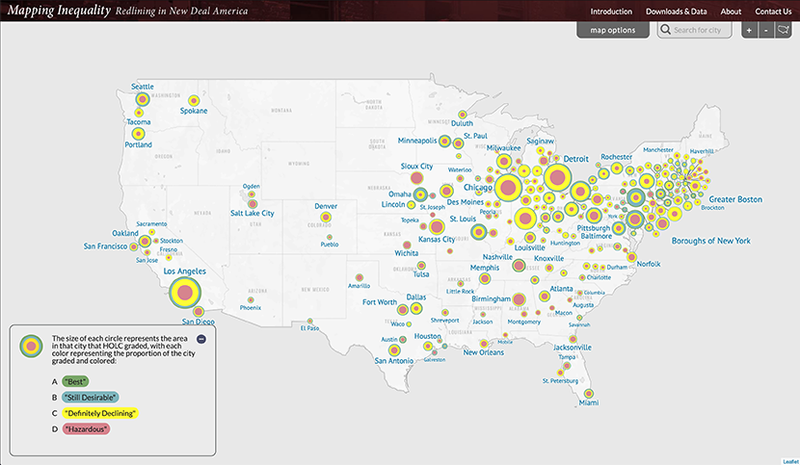The height and width of the screenshot is (465, 800).
Task: Toggle the "Still Desirable" grade B filter
Action: 90,397
